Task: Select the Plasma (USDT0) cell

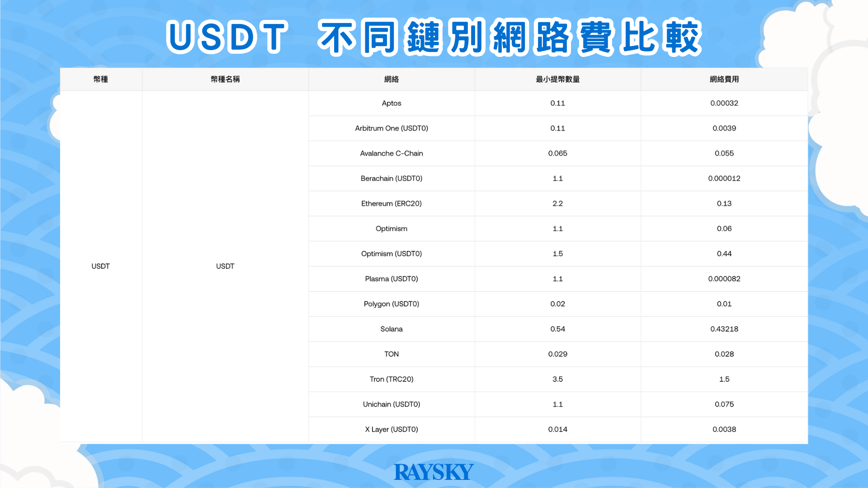Action: click(392, 279)
